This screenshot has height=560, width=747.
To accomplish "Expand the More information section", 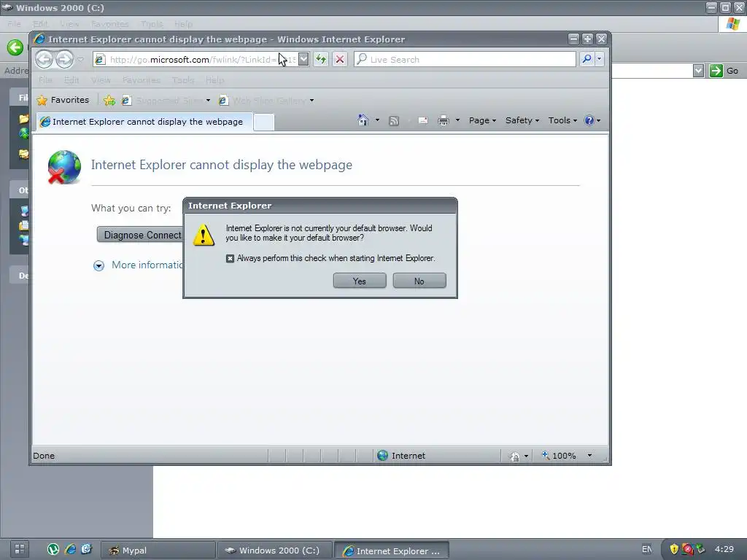I will point(98,265).
